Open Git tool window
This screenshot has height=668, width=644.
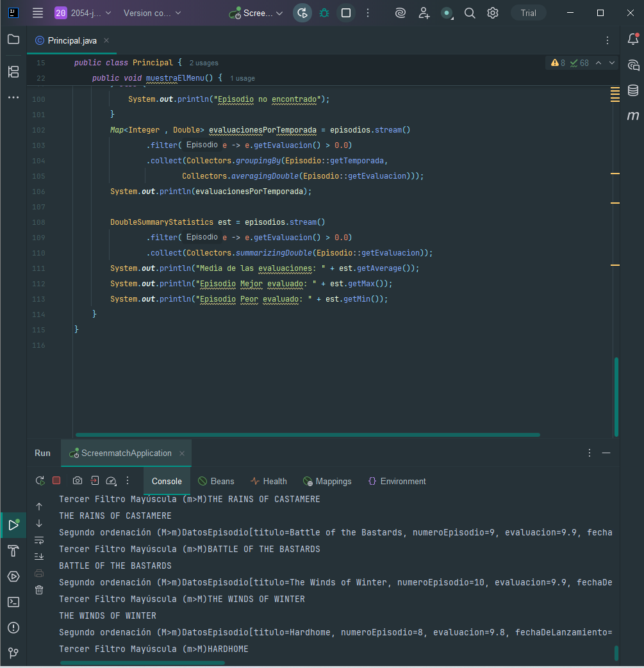pyautogui.click(x=13, y=653)
